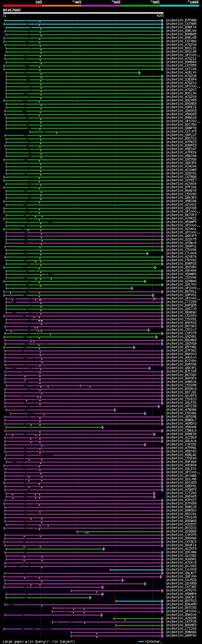Select label UniRef100_Q9CAN4
Image resolution: width=202 pixels, height=644 pixels.
click(x=181, y=552)
